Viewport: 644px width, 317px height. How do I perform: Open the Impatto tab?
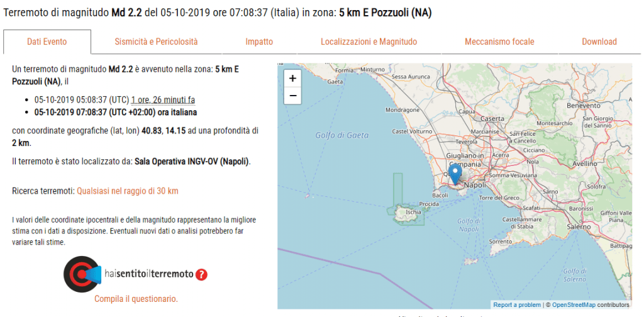coord(259,42)
